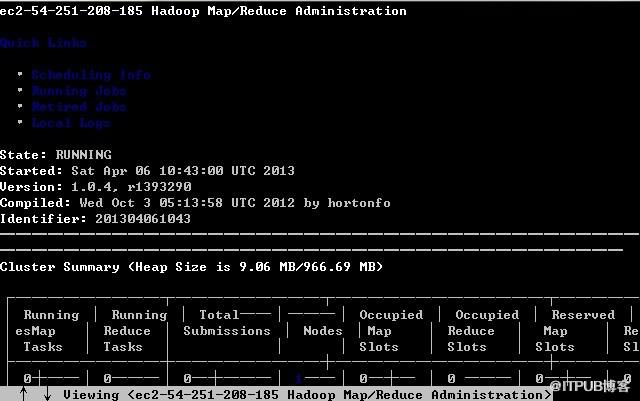Select the Version: 1.0.4 line
The height and width of the screenshot is (401, 640).
click(x=96, y=187)
